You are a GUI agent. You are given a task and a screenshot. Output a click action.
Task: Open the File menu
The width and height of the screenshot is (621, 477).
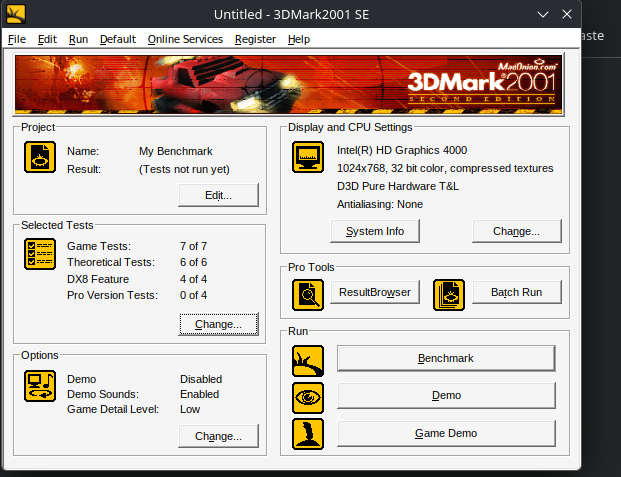17,39
